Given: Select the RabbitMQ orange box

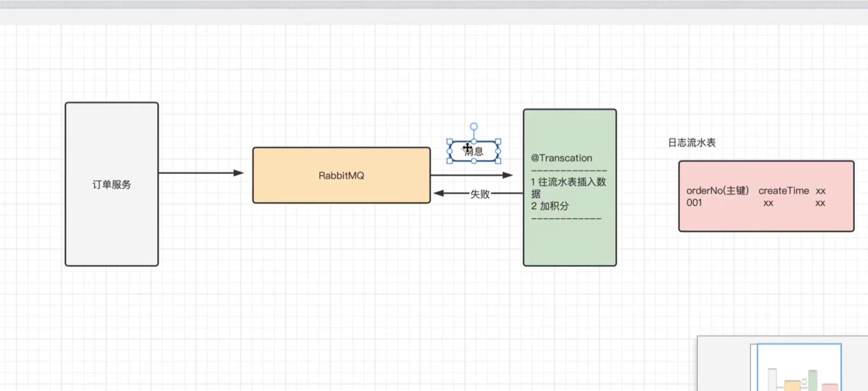Looking at the screenshot, I should [x=341, y=175].
